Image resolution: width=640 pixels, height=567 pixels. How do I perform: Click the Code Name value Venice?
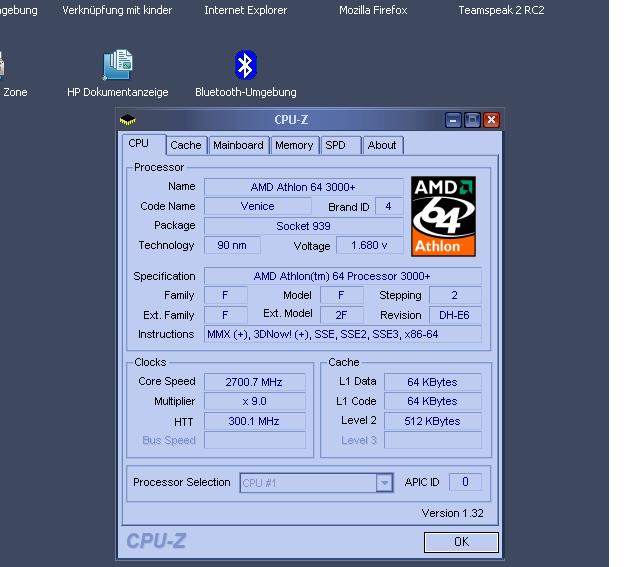(258, 206)
